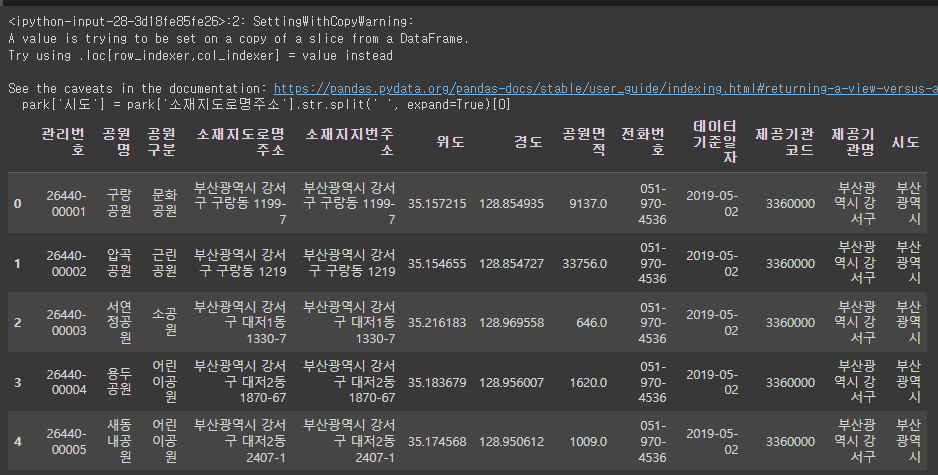The height and width of the screenshot is (475, 938).
Task: Click the 위도 column header
Action: tap(450, 142)
